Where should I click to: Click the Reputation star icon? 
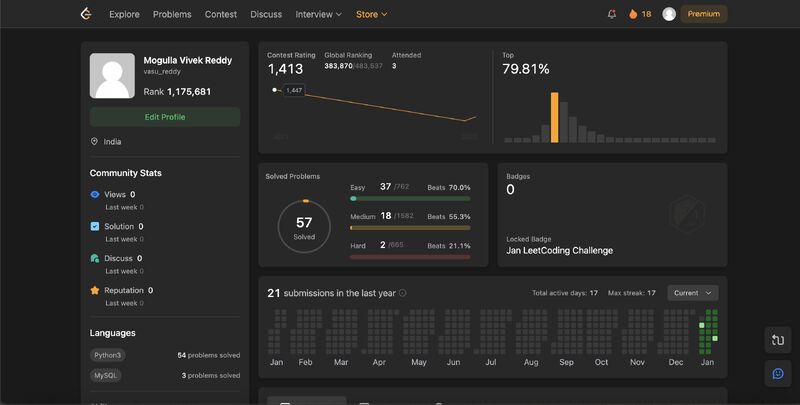point(94,290)
